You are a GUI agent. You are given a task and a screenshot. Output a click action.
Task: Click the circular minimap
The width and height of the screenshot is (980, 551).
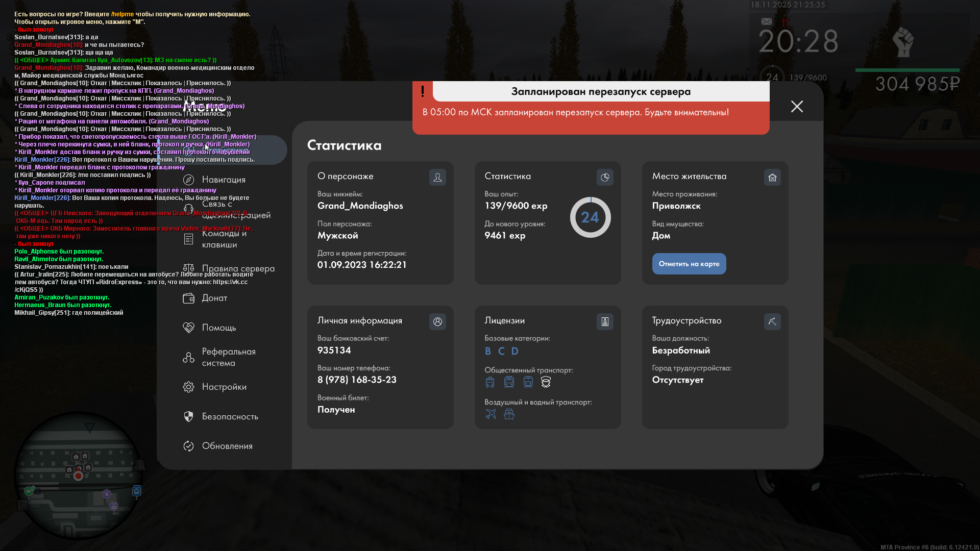78,476
